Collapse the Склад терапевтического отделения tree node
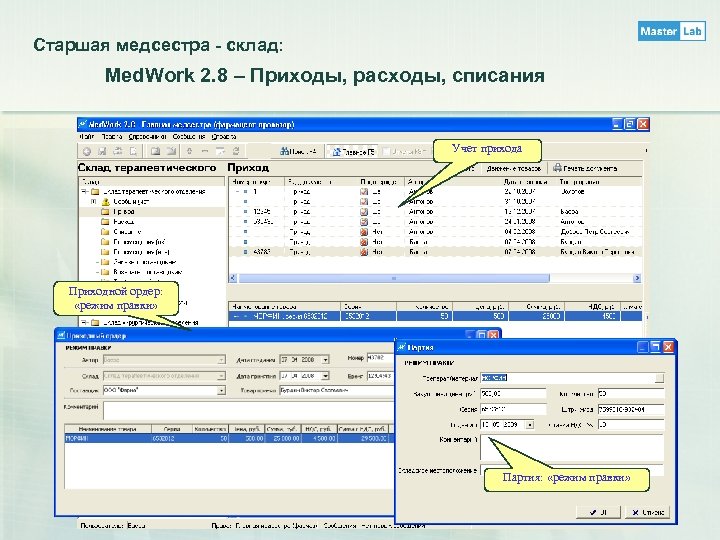This screenshot has height=540, width=720. point(85,191)
